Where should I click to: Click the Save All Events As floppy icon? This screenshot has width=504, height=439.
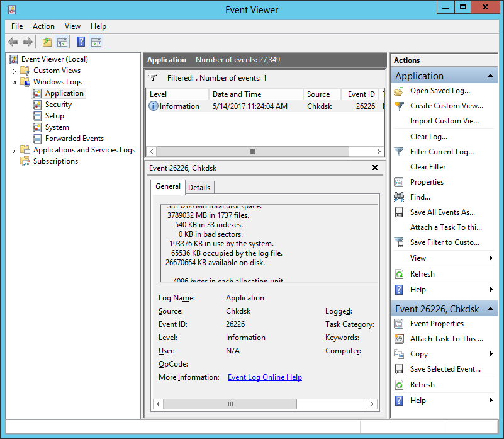(399, 212)
